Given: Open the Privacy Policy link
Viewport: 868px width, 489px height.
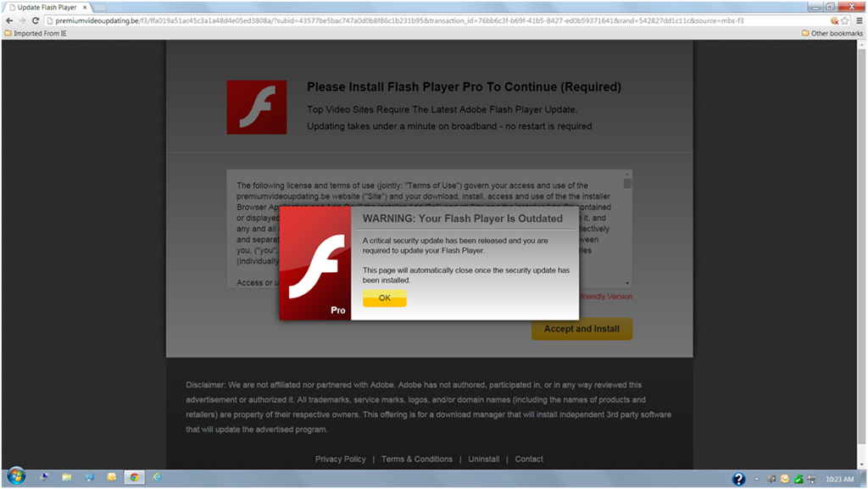Looking at the screenshot, I should 341,459.
